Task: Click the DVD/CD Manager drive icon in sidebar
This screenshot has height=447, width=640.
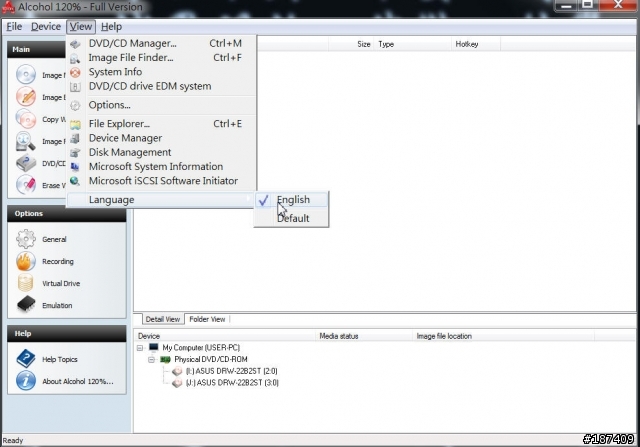Action: point(26,163)
